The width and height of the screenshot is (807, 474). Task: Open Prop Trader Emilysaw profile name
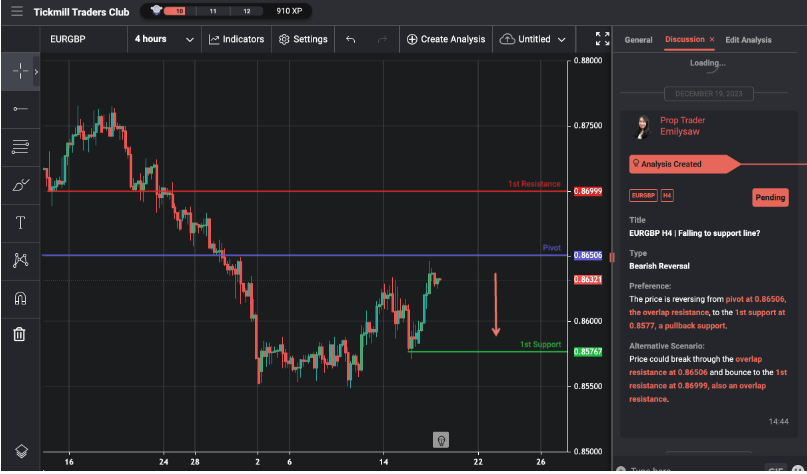click(x=682, y=126)
